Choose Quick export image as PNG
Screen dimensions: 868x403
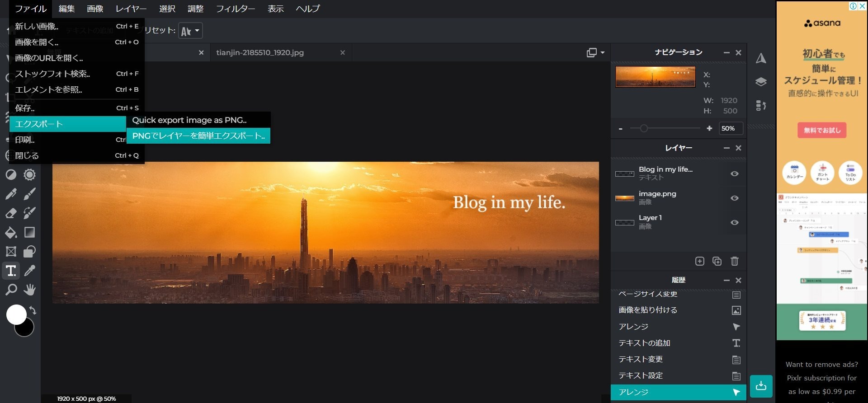click(189, 120)
